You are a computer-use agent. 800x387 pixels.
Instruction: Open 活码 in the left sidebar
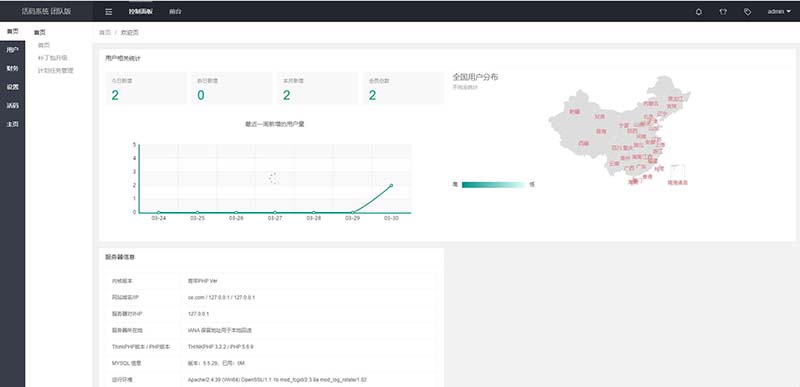click(12, 106)
